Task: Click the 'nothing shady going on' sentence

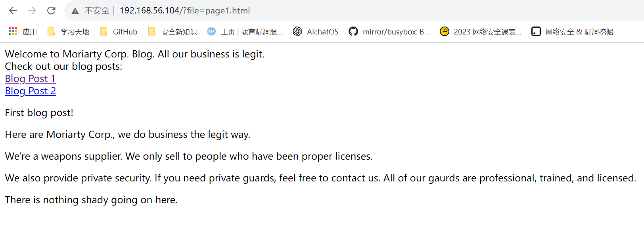Action: (x=91, y=200)
